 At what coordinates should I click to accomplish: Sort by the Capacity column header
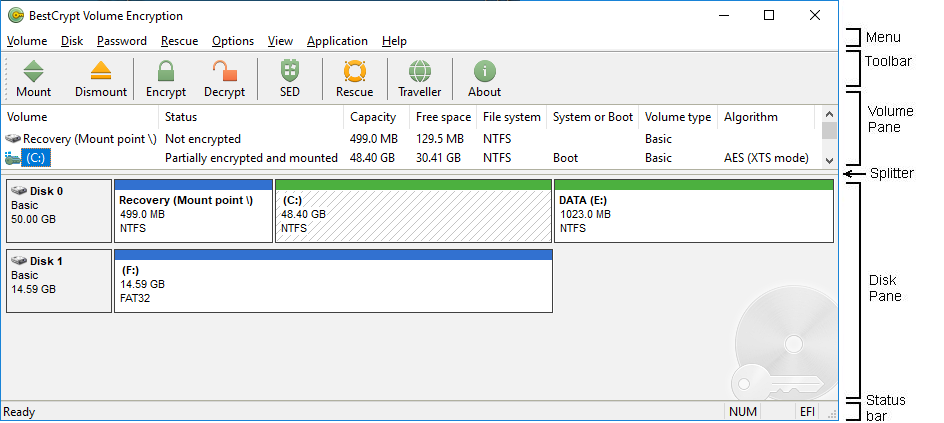377,117
